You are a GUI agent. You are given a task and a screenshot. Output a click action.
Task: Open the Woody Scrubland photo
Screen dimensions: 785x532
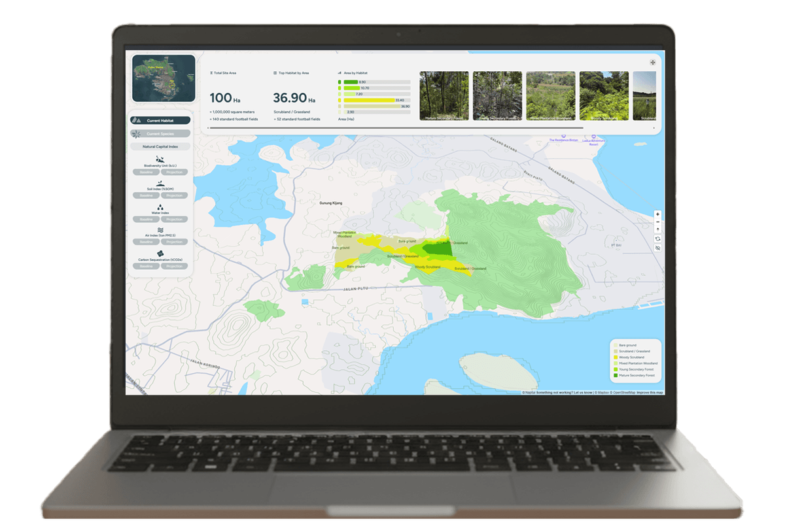point(604,95)
